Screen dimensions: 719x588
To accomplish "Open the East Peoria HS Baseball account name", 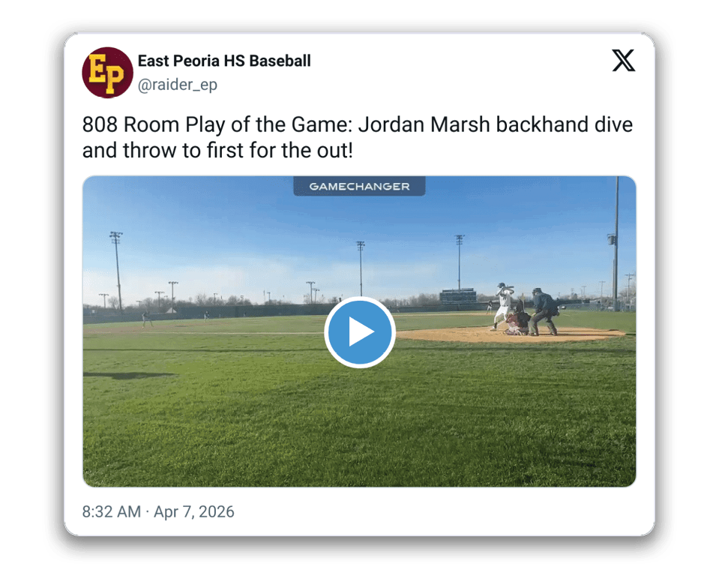I will point(224,61).
